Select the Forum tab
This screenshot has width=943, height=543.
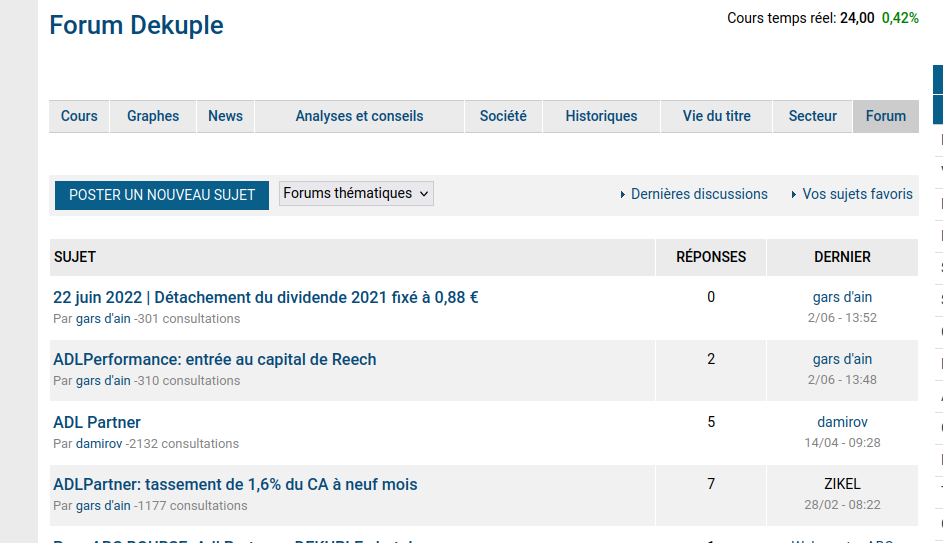click(886, 116)
